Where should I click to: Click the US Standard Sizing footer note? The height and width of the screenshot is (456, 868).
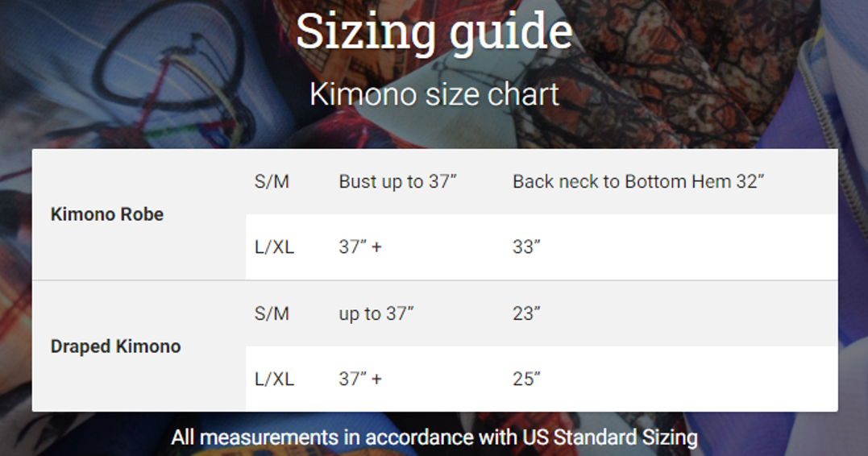[434, 437]
